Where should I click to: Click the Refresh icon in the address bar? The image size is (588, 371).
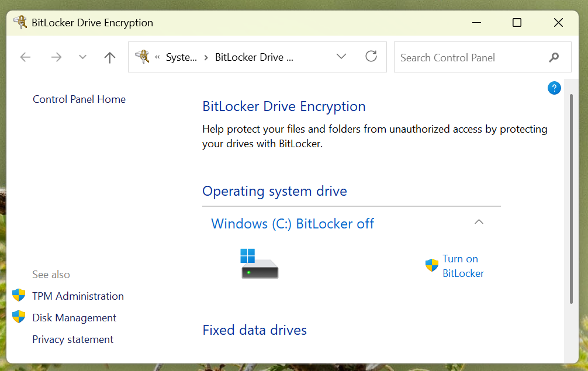371,57
